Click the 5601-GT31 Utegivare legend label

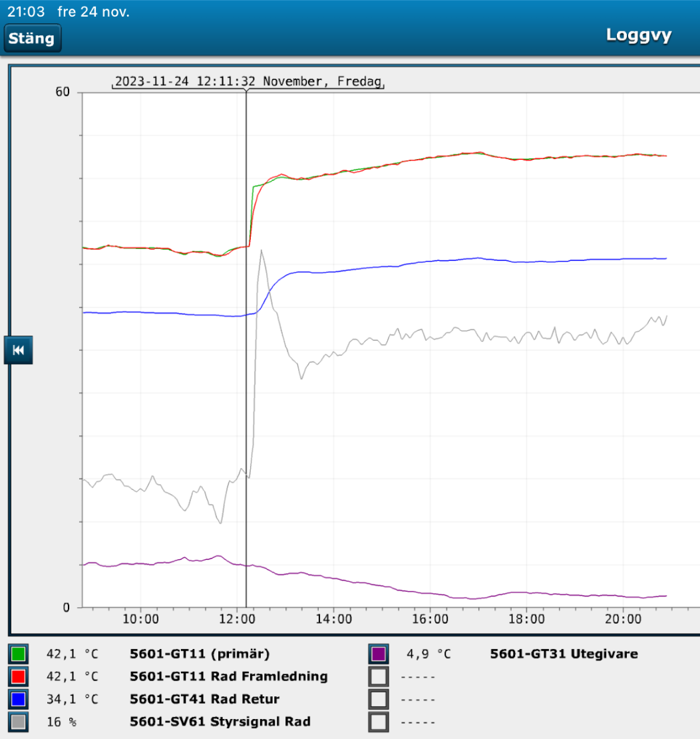(x=564, y=654)
